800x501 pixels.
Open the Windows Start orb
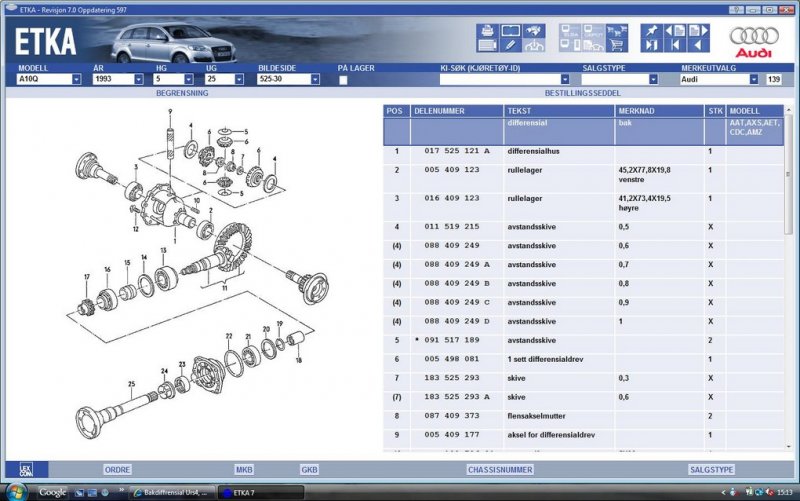point(17,492)
